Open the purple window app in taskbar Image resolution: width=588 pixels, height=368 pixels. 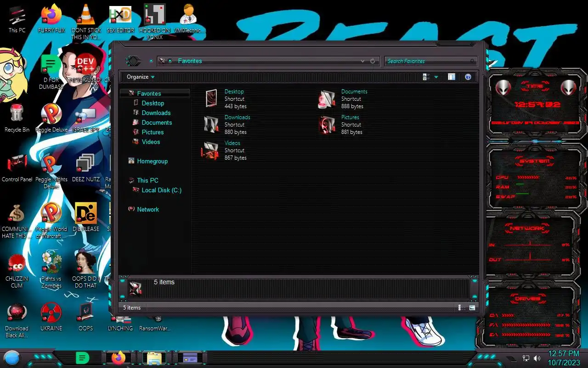tap(190, 357)
